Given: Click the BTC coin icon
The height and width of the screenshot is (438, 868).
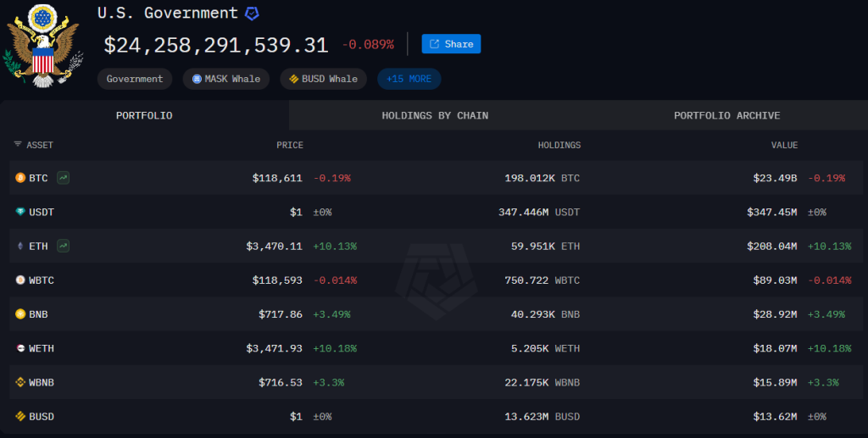Looking at the screenshot, I should [20, 178].
